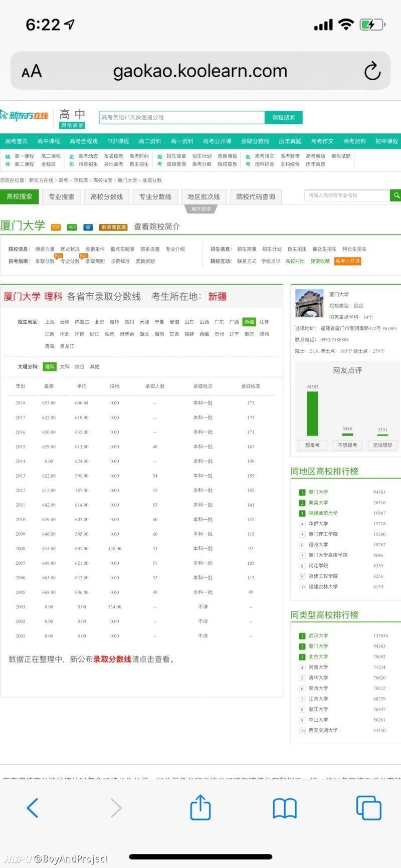Screen dimensions: 401x868
Task: Select the 理科 subject option
Action: coord(50,366)
